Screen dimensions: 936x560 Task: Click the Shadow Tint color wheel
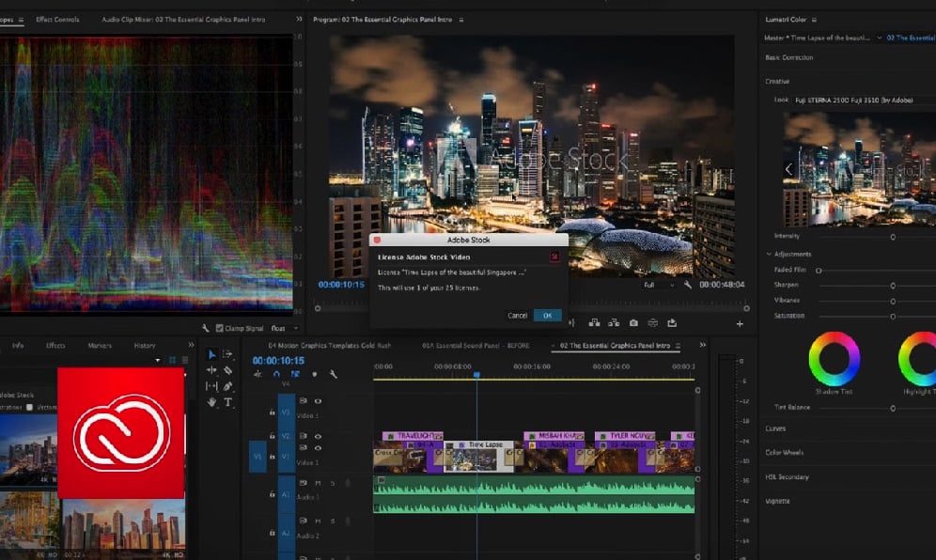[834, 358]
